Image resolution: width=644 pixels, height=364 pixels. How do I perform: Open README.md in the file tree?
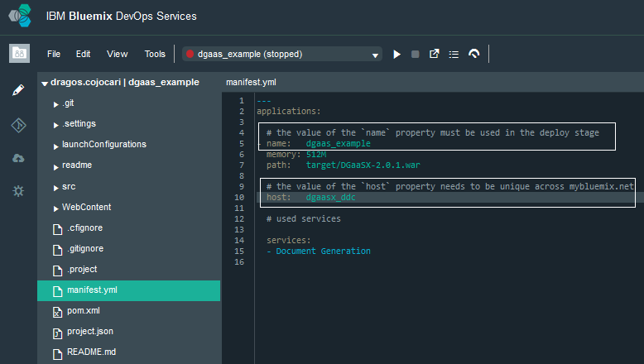point(92,352)
